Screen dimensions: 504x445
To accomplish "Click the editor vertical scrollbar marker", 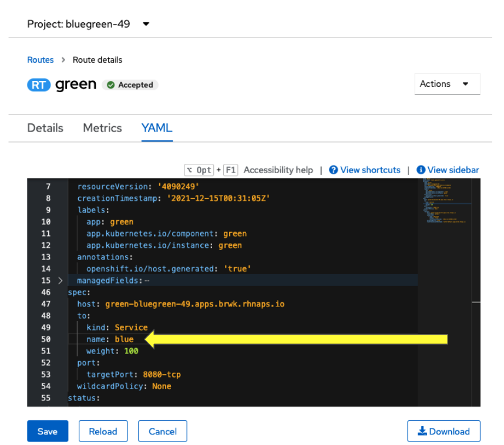I will click(476, 302).
